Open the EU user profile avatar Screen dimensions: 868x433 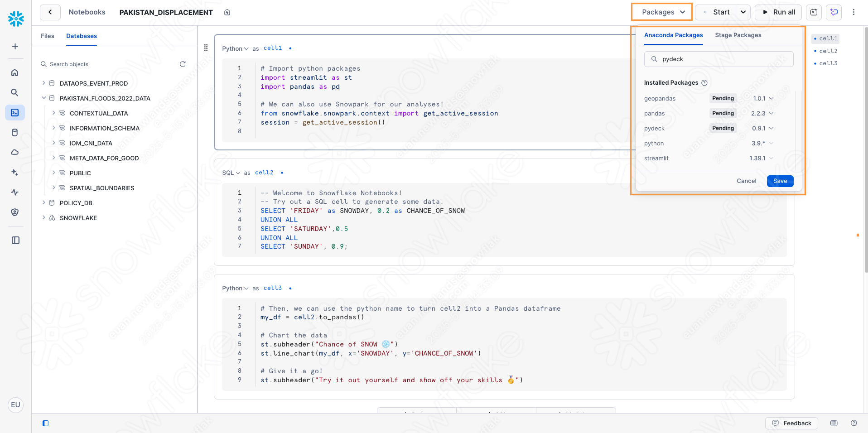(15, 405)
